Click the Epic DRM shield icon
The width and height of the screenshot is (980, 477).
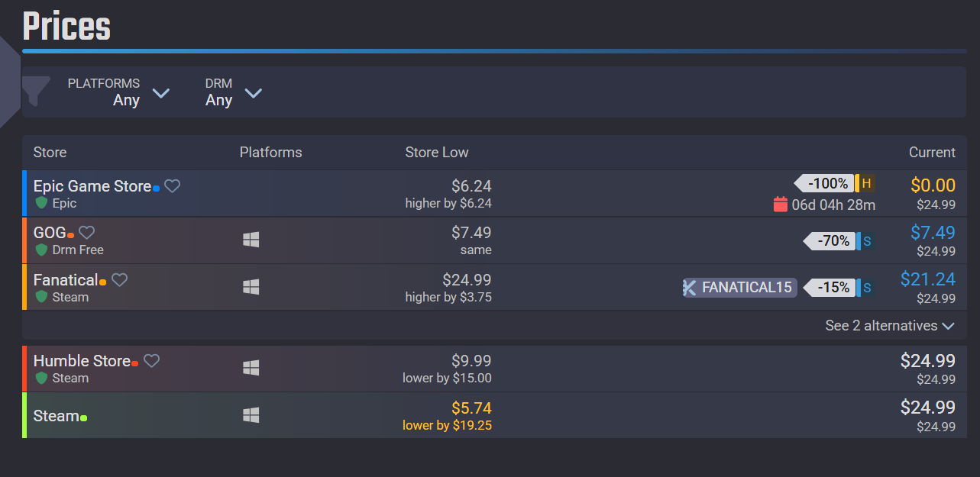point(41,204)
